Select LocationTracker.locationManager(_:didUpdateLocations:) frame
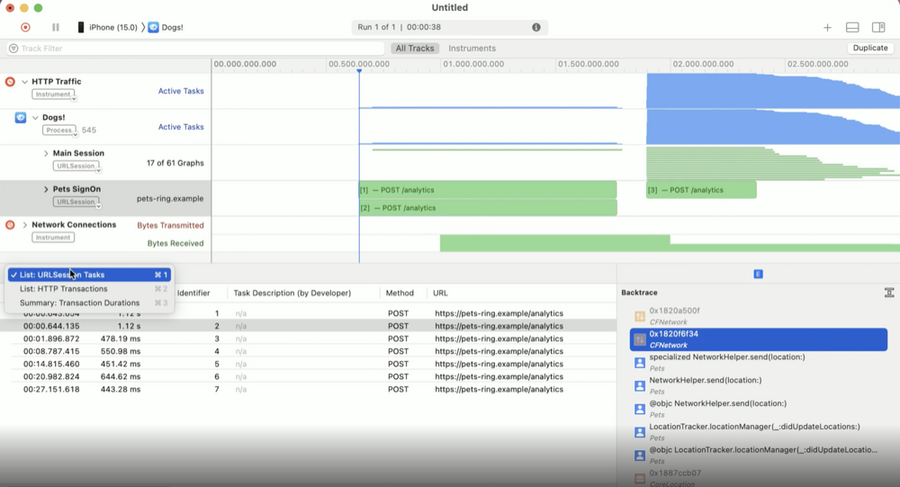Image resolution: width=900 pixels, height=487 pixels. click(758, 432)
